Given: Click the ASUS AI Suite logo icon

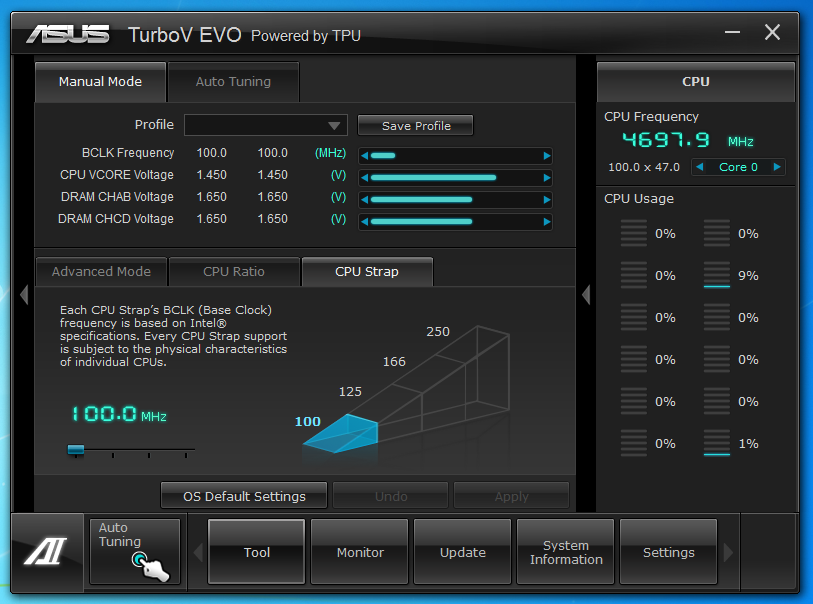Looking at the screenshot, I should point(46,552).
